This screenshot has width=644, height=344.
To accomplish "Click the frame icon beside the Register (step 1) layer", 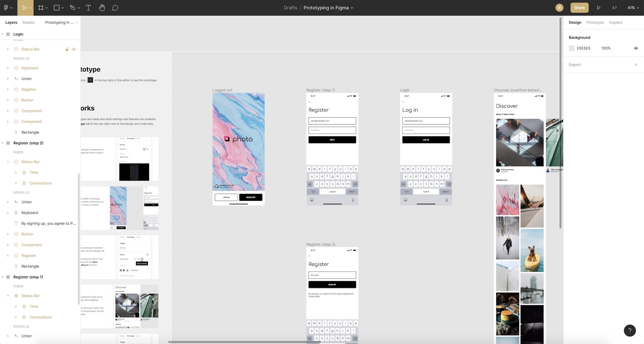I will (8, 277).
